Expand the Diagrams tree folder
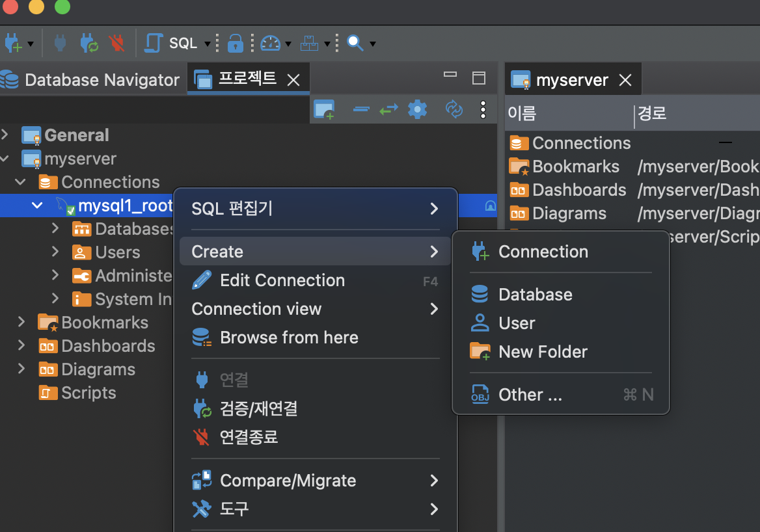Image resolution: width=760 pixels, height=532 pixels. coord(21,369)
